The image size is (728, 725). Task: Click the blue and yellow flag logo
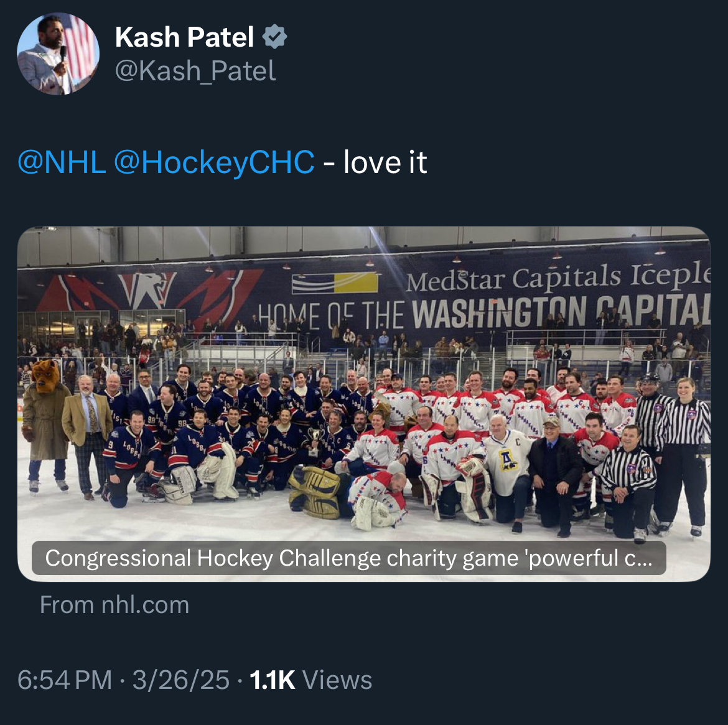335,283
